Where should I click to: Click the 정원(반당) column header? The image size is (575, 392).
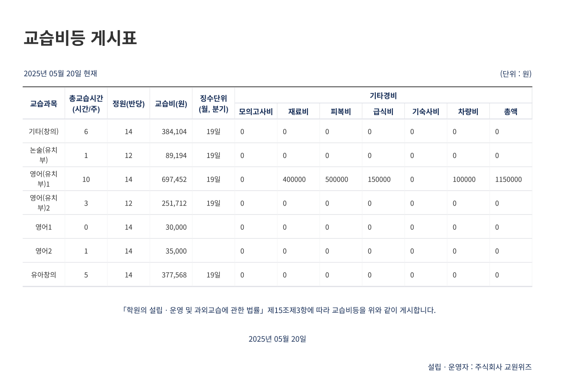tap(128, 104)
